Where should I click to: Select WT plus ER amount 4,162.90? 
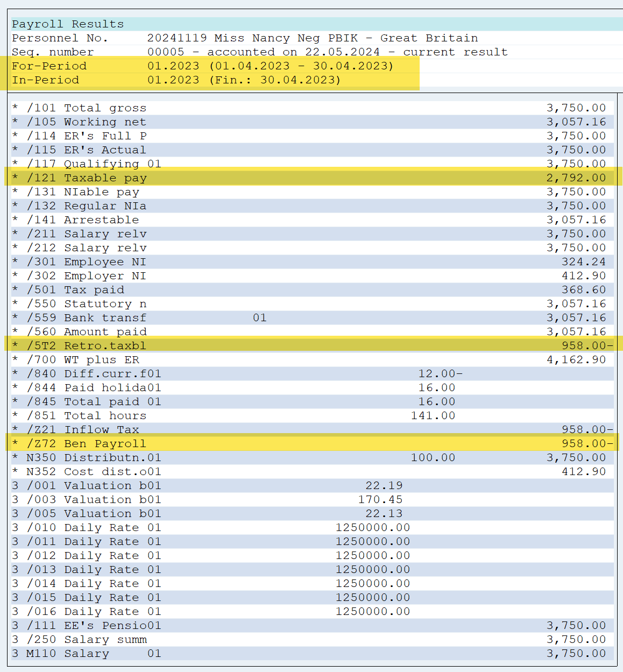pyautogui.click(x=576, y=360)
